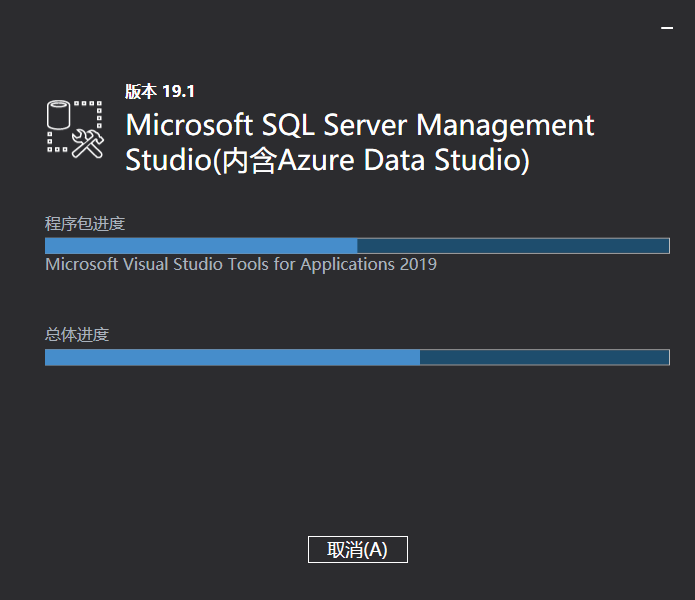This screenshot has width=695, height=600.
Task: Minimize the SSMS installer window
Action: pos(667,28)
